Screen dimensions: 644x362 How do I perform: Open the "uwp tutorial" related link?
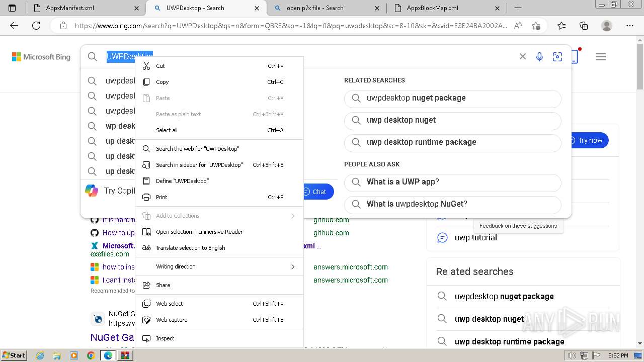click(x=475, y=238)
